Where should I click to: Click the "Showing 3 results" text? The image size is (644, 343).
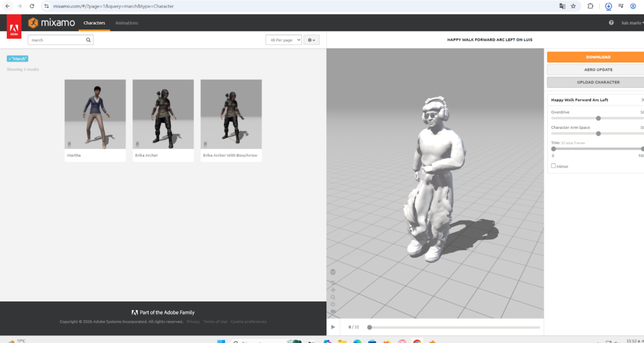click(23, 69)
